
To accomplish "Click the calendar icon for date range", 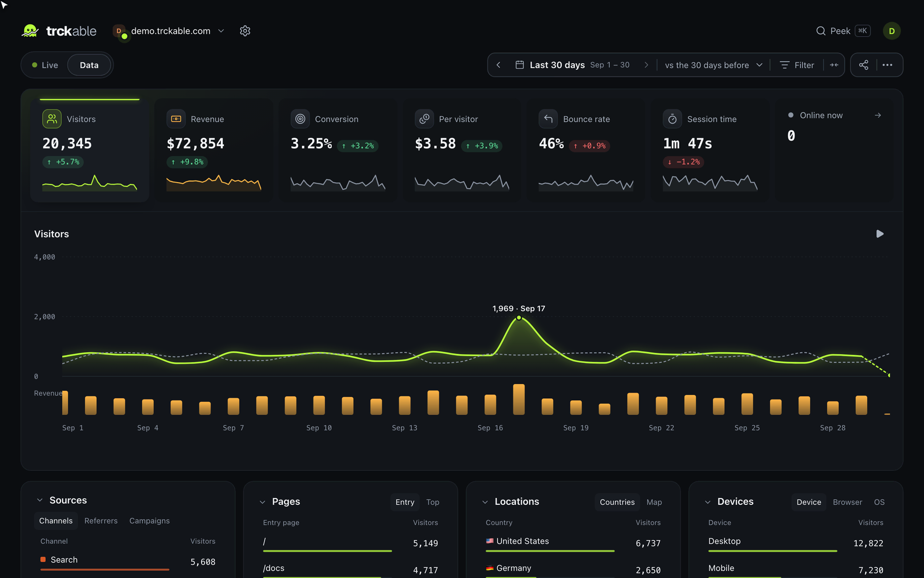I will [x=520, y=65].
